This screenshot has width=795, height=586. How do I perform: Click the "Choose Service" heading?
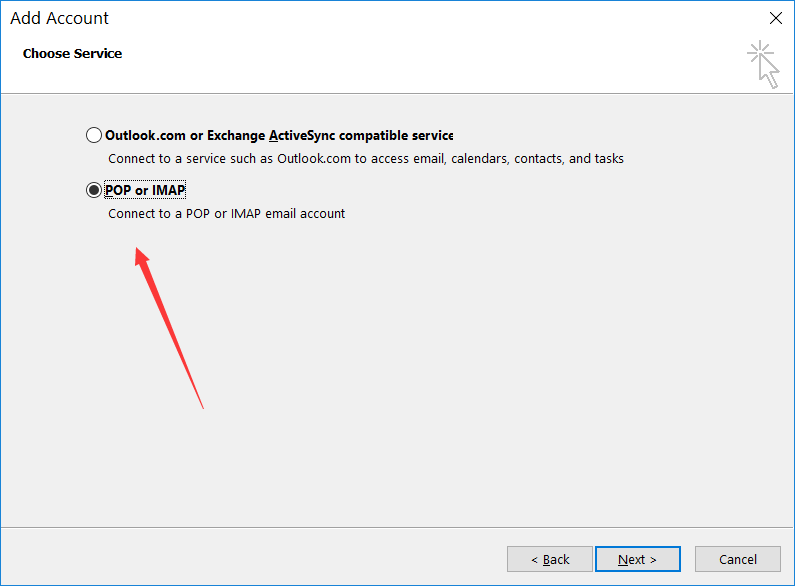pyautogui.click(x=72, y=53)
